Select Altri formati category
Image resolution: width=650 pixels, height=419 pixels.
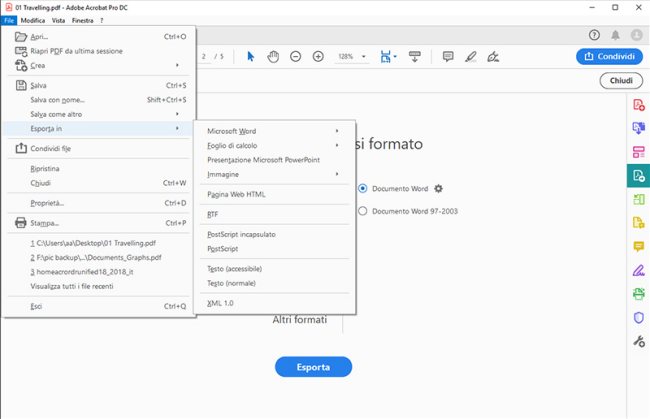tap(300, 320)
